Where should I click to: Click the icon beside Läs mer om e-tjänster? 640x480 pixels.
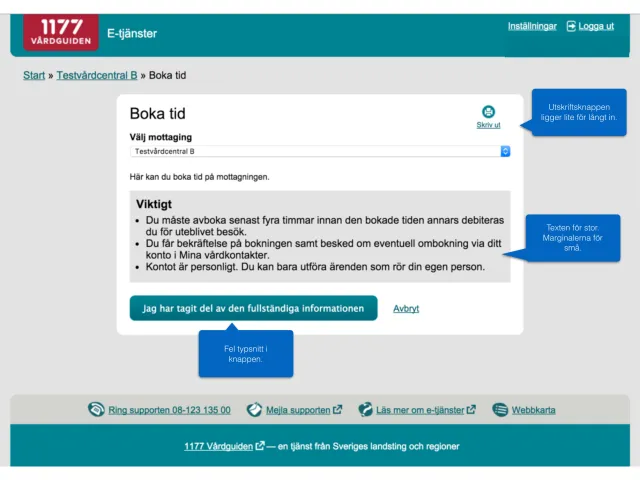pos(365,409)
